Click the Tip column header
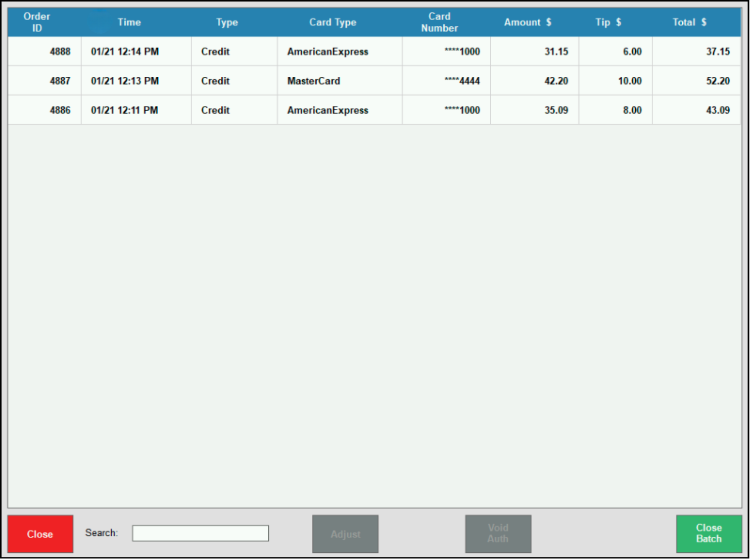The height and width of the screenshot is (560, 750). [x=607, y=22]
